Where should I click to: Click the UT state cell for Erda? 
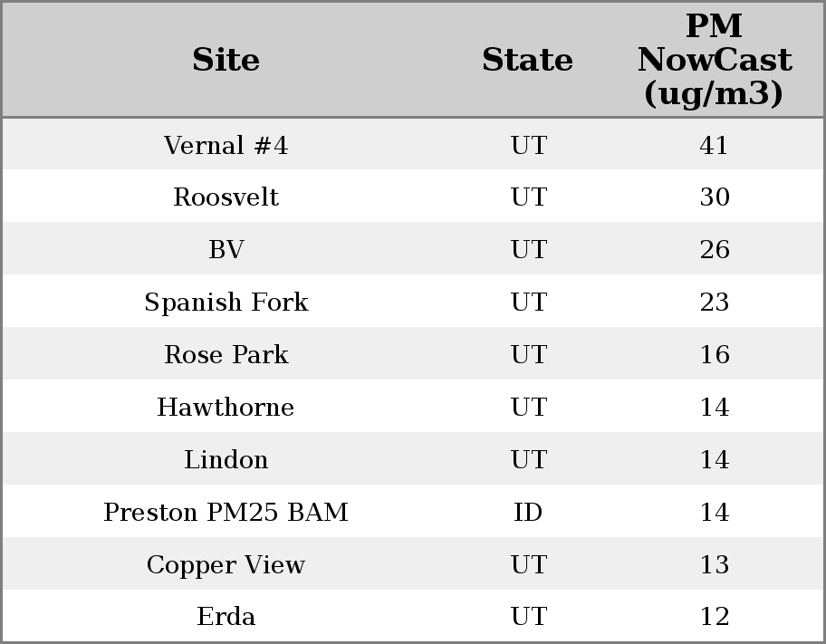tap(528, 617)
